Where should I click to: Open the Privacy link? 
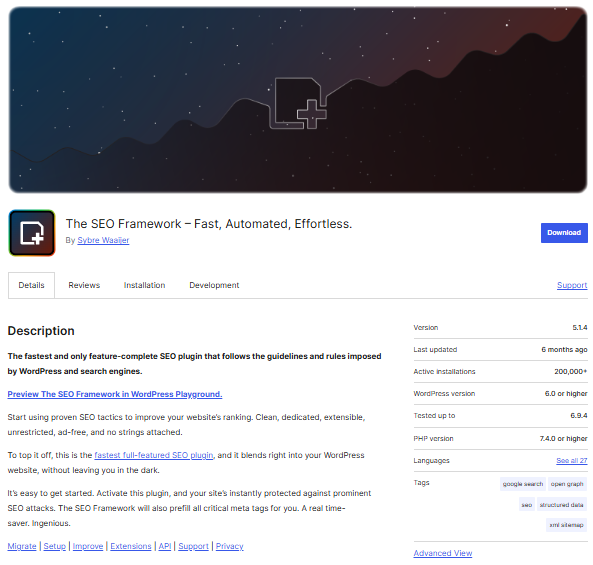point(230,546)
